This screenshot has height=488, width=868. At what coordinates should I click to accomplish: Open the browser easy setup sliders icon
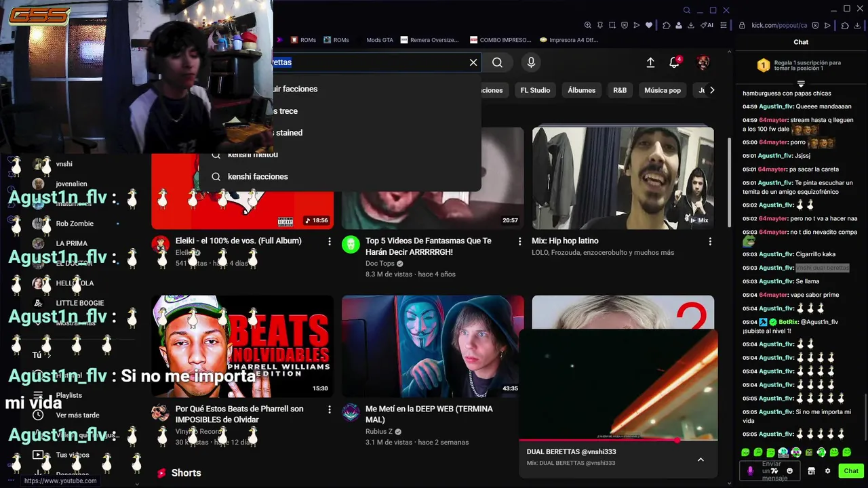(x=724, y=25)
